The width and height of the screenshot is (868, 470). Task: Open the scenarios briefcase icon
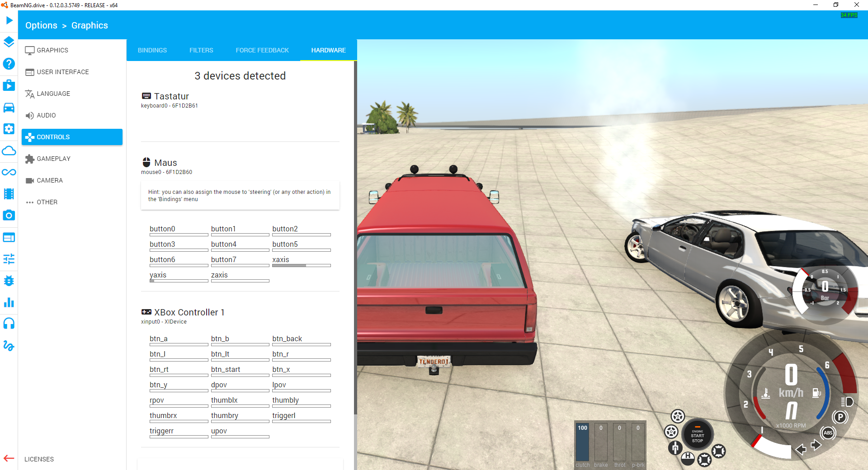[9, 85]
